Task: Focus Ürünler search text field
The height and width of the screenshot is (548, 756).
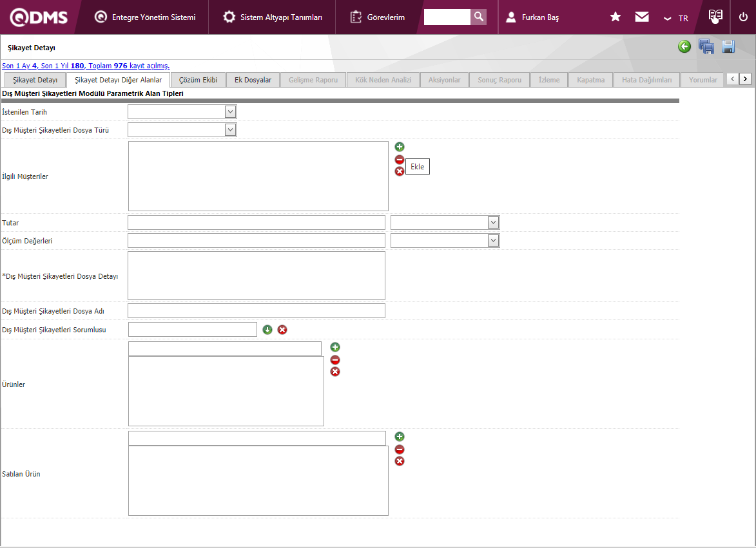Action: tap(225, 348)
